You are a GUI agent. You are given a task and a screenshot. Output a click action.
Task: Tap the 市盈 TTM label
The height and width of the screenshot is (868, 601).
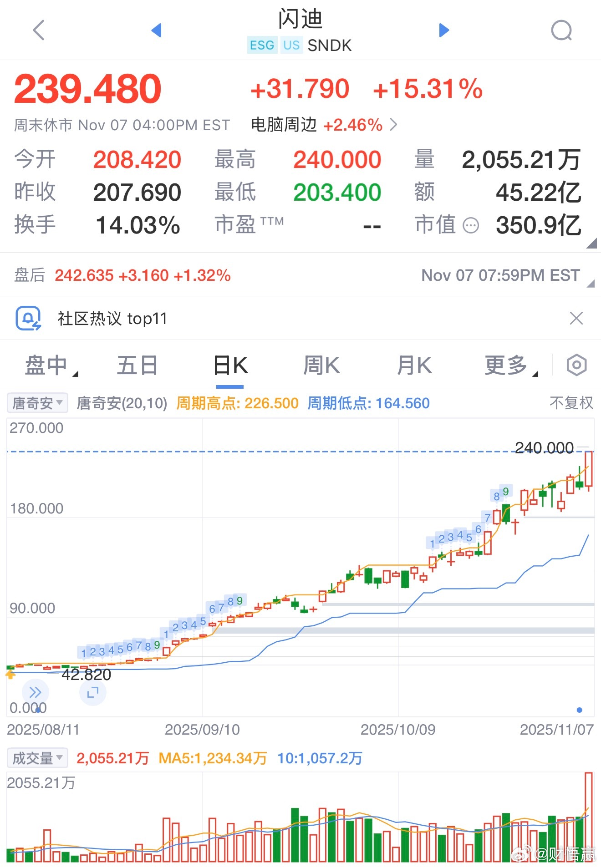coord(249,225)
